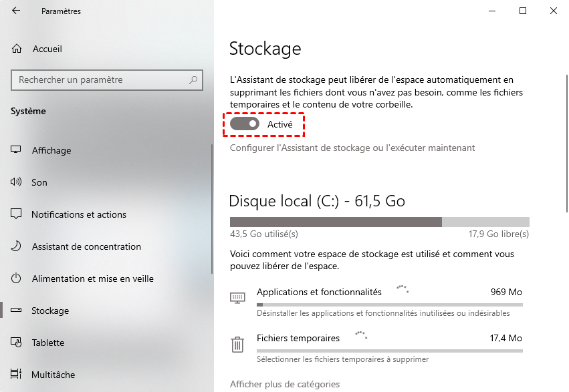Open Configurer l'Assistant de stockage link
Image resolution: width=569 pixels, height=392 pixels.
pos(352,148)
